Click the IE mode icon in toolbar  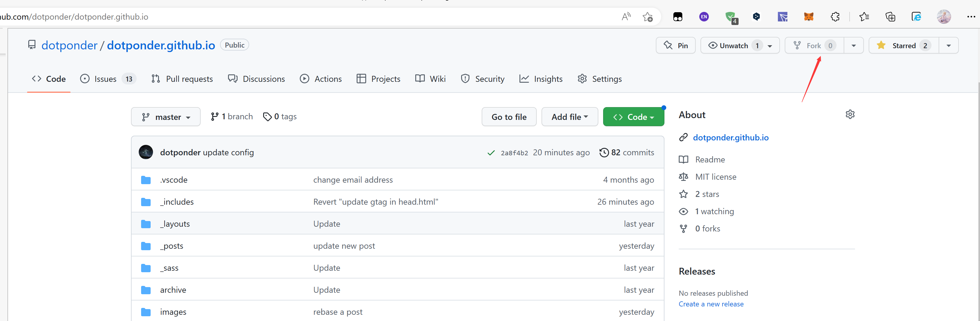point(917,17)
